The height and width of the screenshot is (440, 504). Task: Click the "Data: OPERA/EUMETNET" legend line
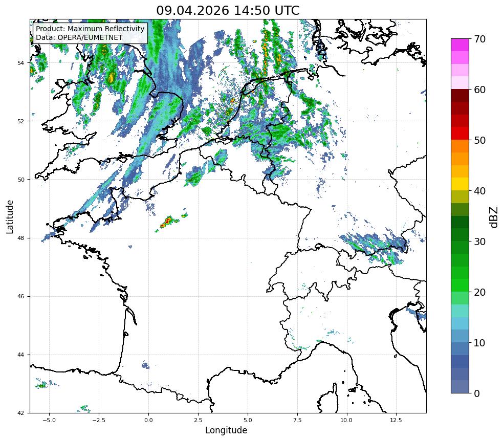pos(79,37)
